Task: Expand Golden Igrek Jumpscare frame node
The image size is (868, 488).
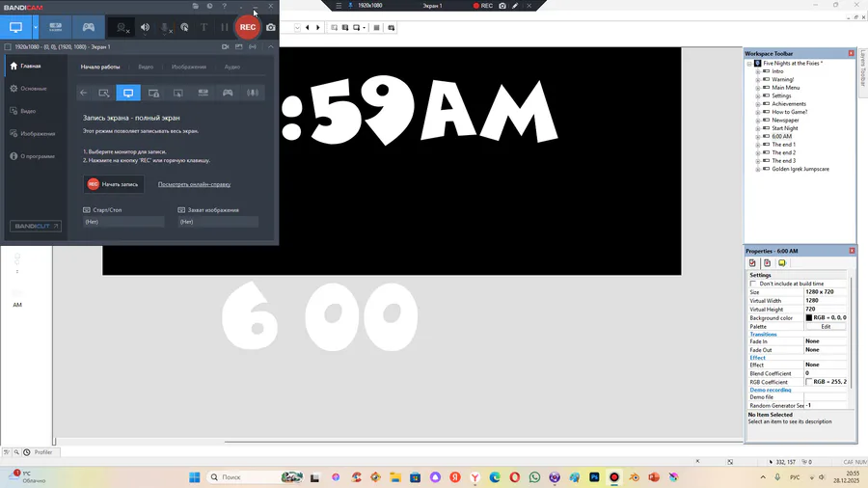Action: click(x=758, y=169)
